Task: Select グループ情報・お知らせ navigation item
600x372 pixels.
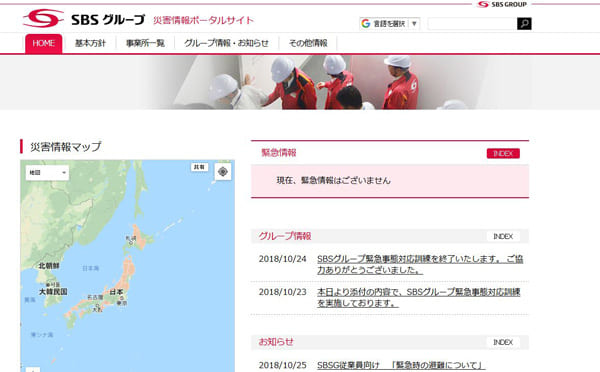Action: (x=227, y=43)
